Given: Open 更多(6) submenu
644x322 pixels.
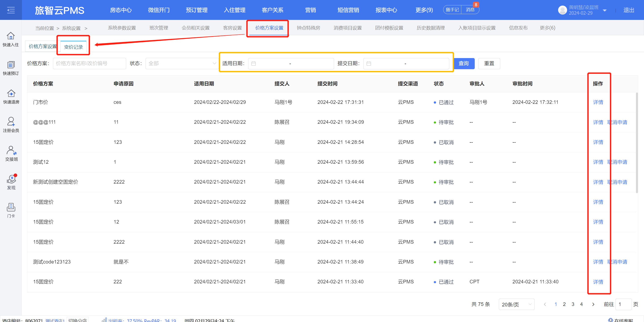Looking at the screenshot, I should [547, 28].
